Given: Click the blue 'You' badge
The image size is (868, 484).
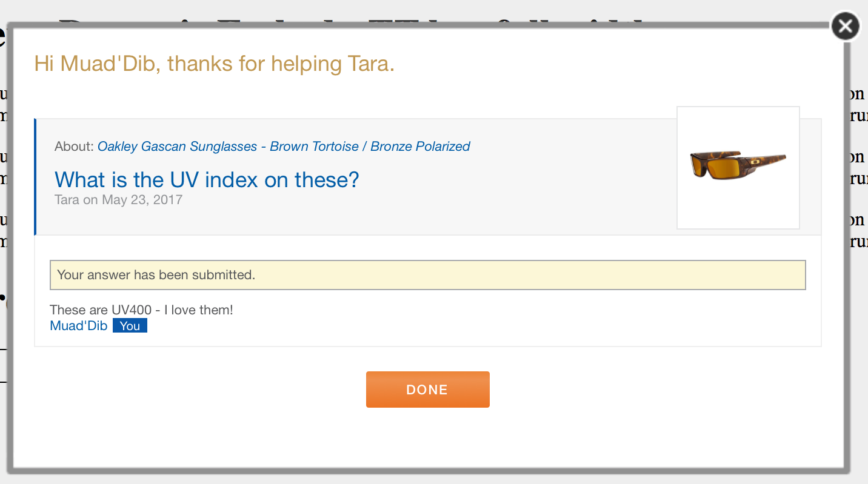Looking at the screenshot, I should click(130, 326).
